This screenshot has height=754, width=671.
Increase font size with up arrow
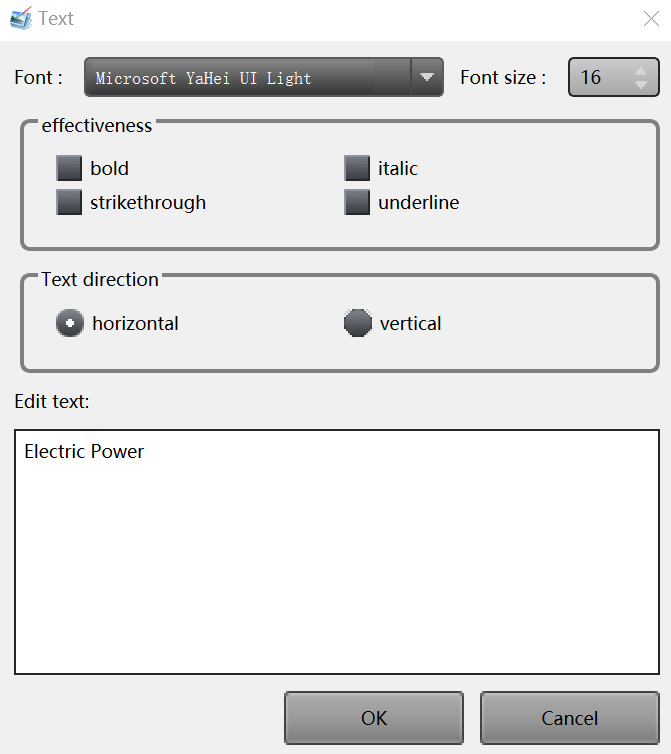coord(641,70)
